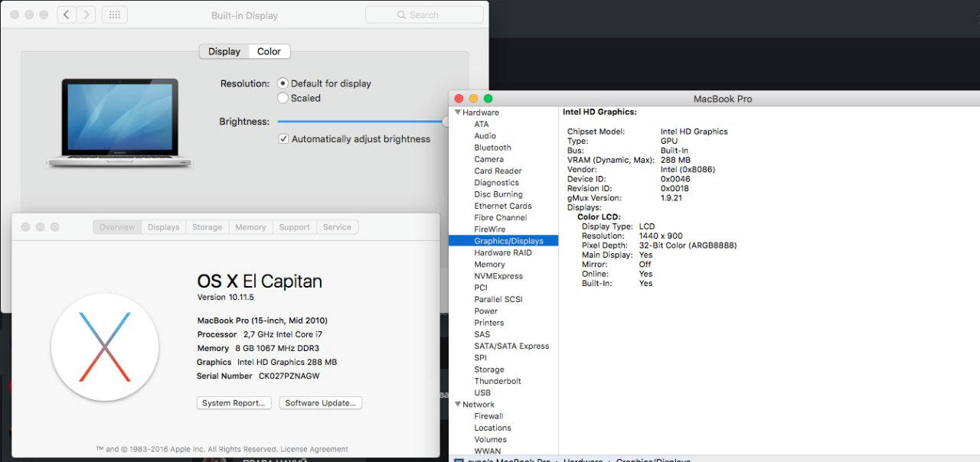Switch to the Color tab
Image resolution: width=980 pixels, height=462 pixels.
click(x=269, y=51)
